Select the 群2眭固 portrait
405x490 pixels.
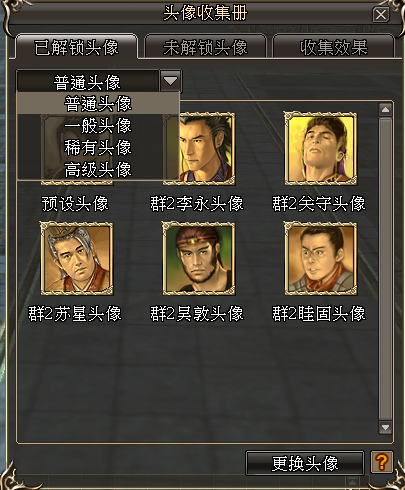(320, 258)
